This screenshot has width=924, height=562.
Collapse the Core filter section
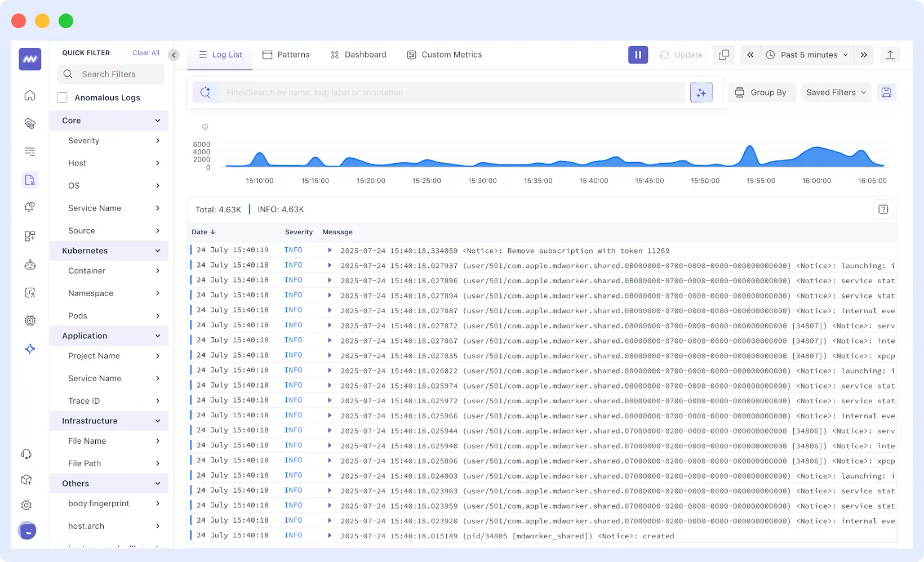pos(157,120)
